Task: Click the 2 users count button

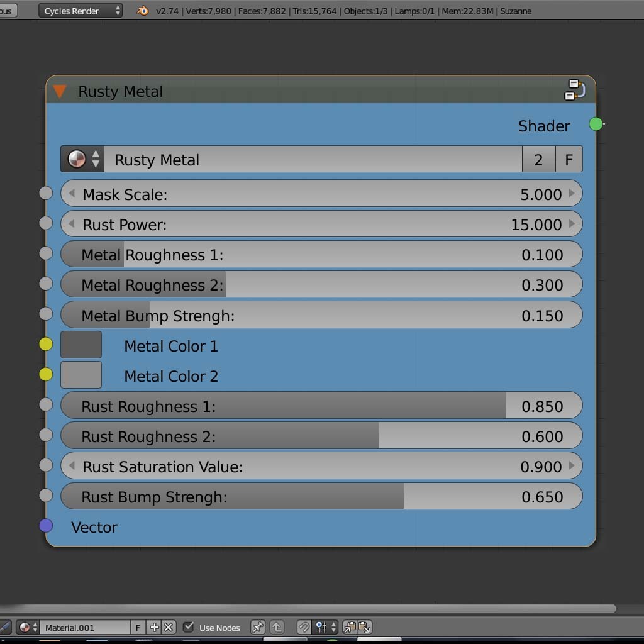Action: [538, 159]
